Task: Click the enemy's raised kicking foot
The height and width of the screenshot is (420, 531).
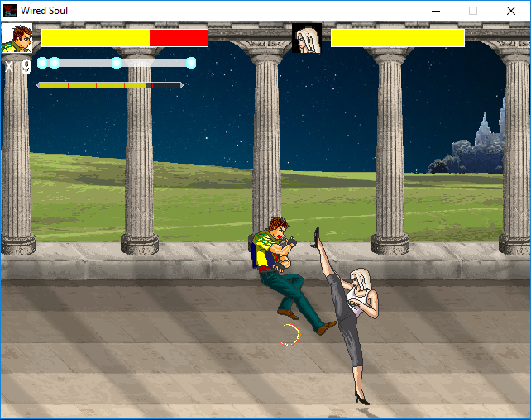Action: point(316,240)
